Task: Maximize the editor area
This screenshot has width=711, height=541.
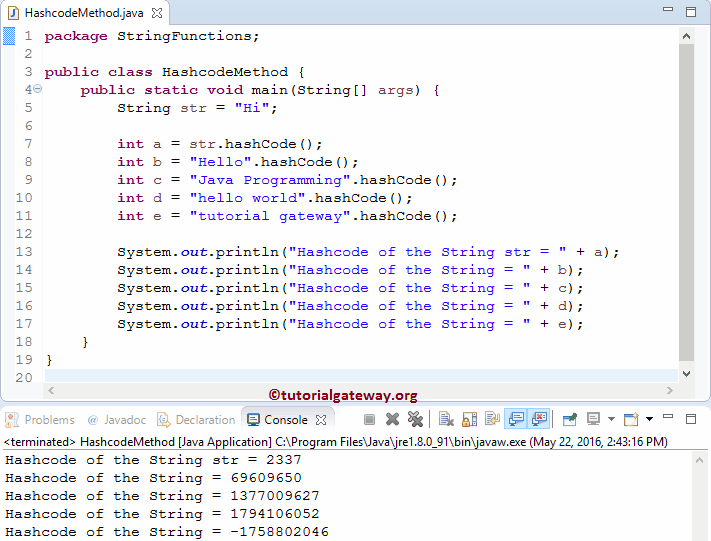Action: pyautogui.click(x=691, y=12)
